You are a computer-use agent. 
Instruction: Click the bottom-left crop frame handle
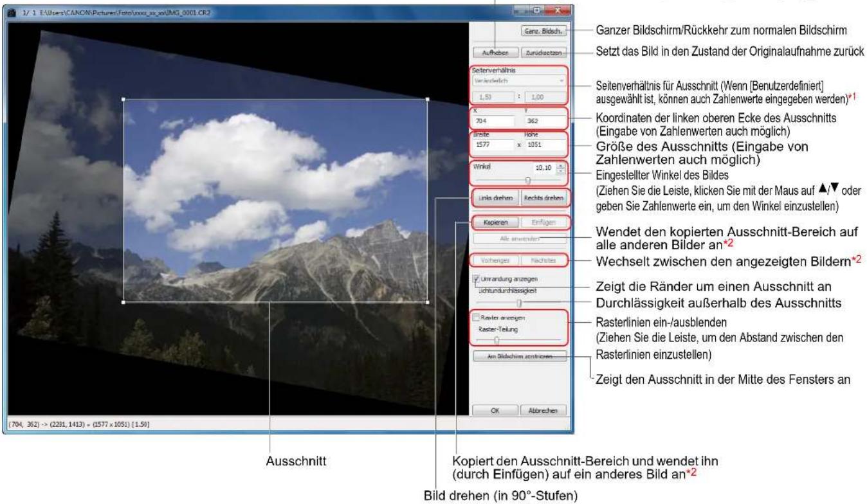[x=123, y=301]
